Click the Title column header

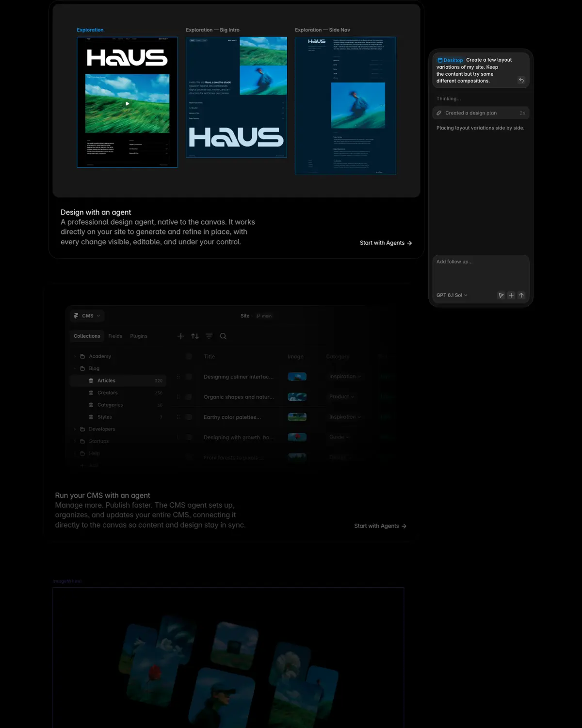click(x=209, y=356)
